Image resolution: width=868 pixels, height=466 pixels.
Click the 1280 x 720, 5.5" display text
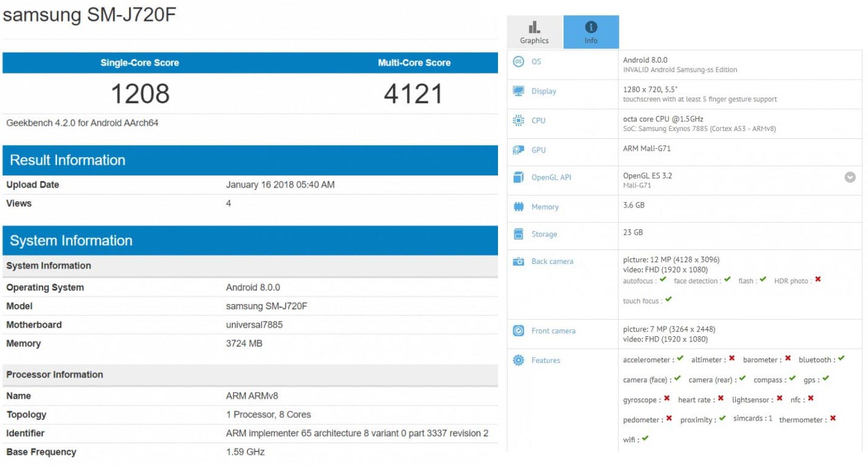point(650,89)
